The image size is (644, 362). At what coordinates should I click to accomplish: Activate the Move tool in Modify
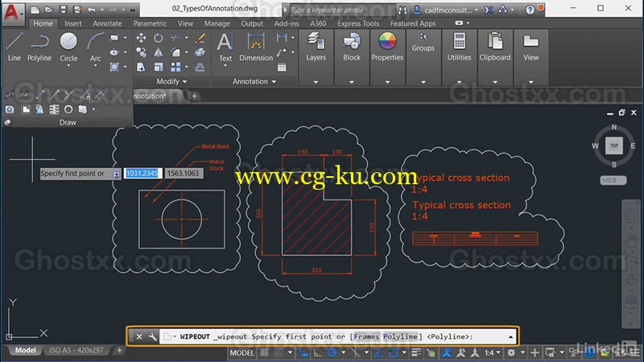[141, 38]
